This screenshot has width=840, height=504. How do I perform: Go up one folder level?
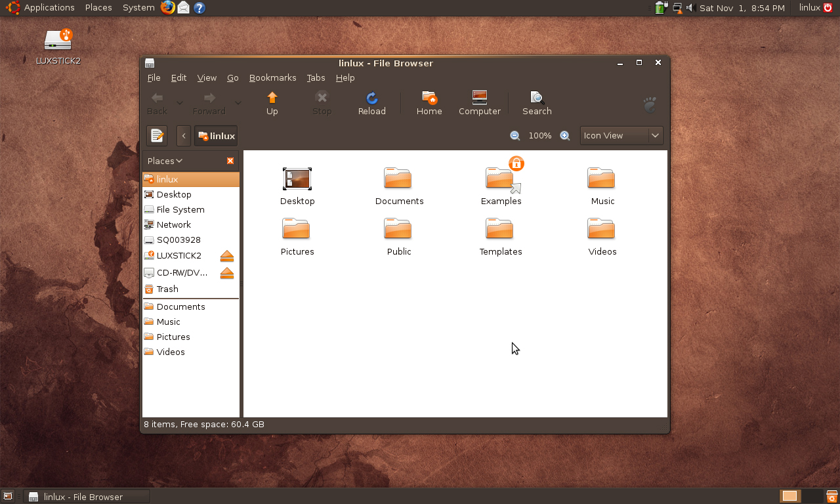coord(272,104)
